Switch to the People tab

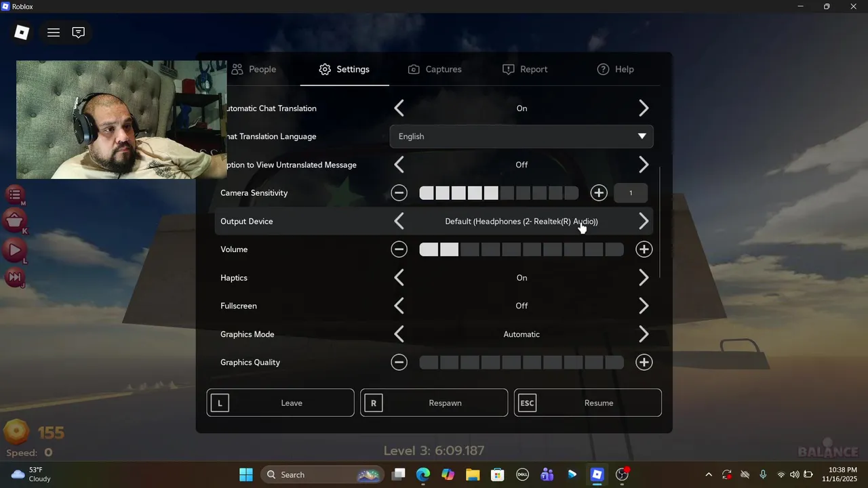(x=254, y=69)
